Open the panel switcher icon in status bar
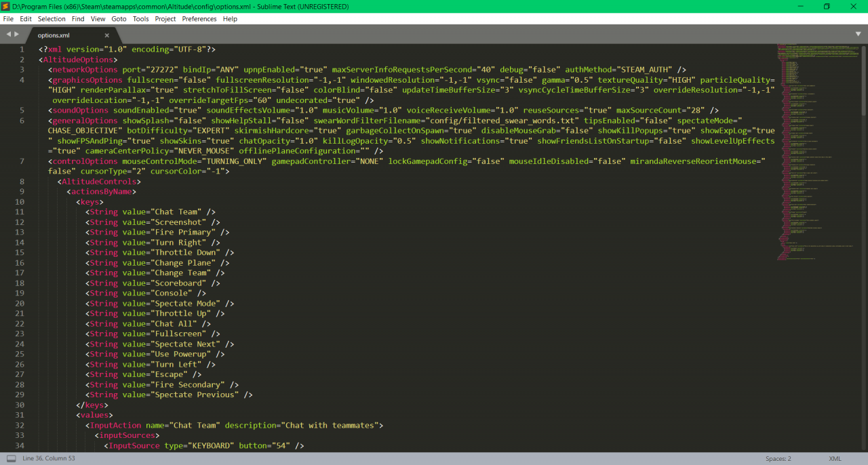 pyautogui.click(x=11, y=459)
